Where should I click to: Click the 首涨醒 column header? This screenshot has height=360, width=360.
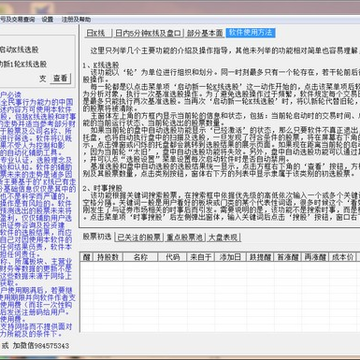point(287,257)
